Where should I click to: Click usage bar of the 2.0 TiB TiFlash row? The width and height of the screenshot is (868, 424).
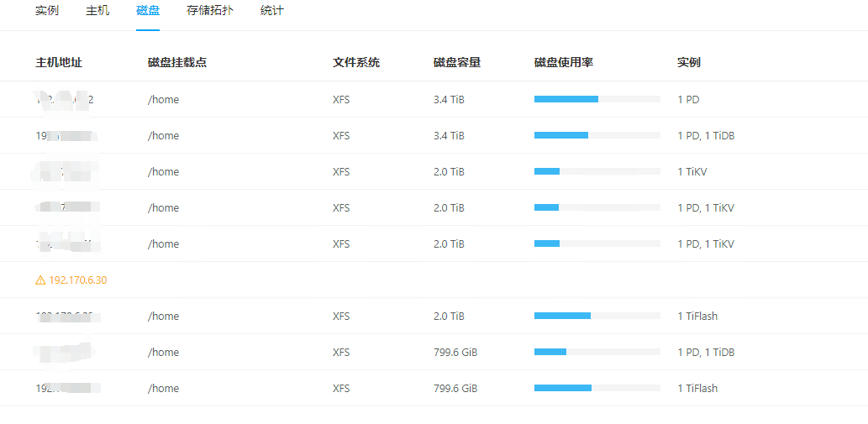tap(597, 316)
